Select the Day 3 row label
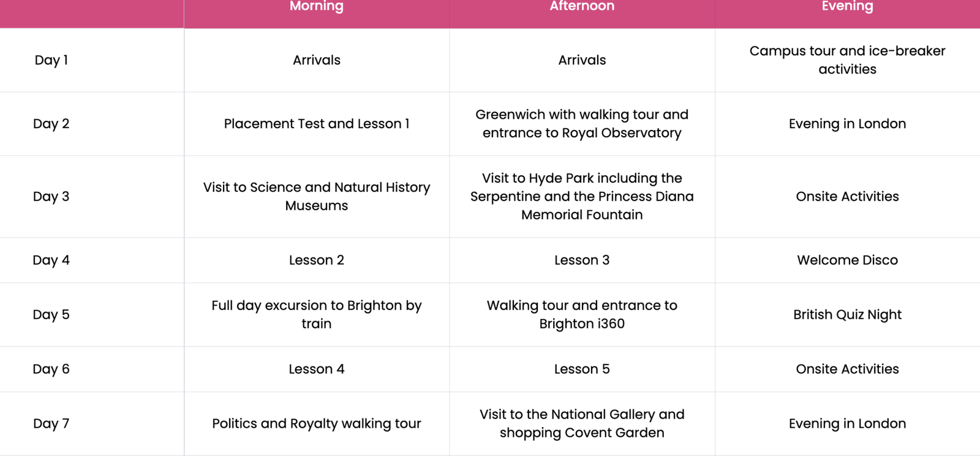980x456 pixels. click(x=51, y=197)
